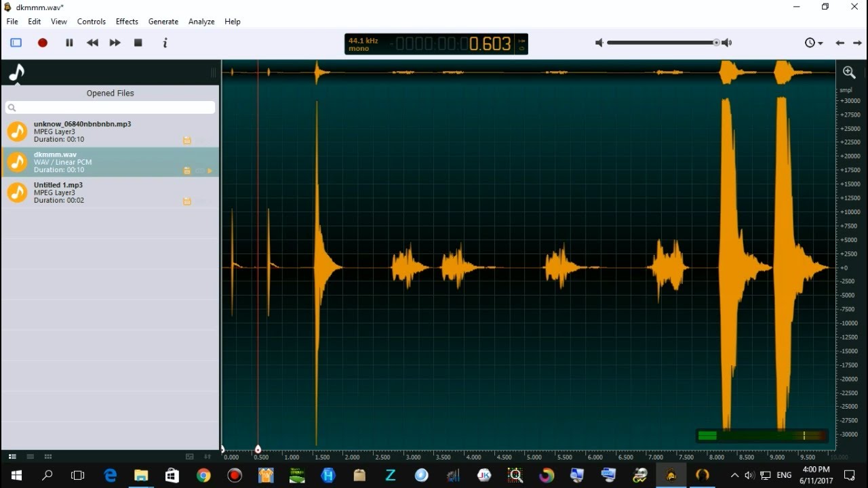This screenshot has height=488, width=868.
Task: Click system tray volume icon
Action: (749, 476)
